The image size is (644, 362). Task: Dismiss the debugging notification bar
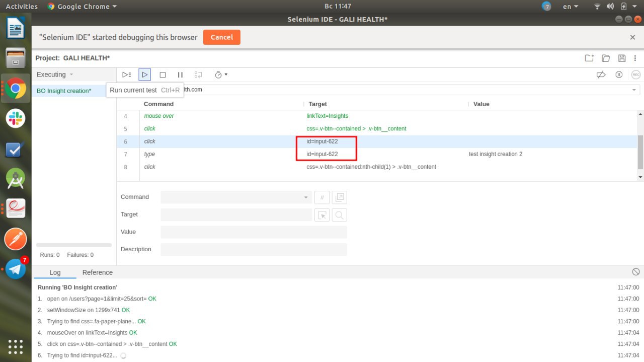633,37
